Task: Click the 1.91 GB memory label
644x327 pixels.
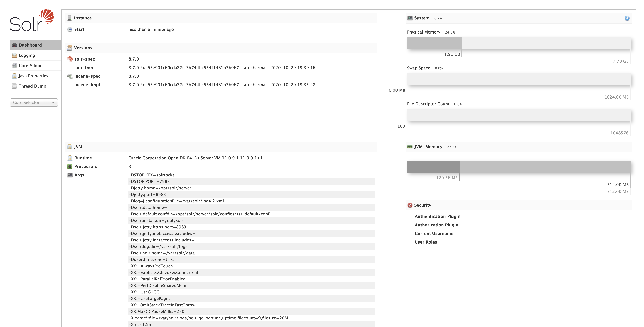Action: tap(452, 54)
